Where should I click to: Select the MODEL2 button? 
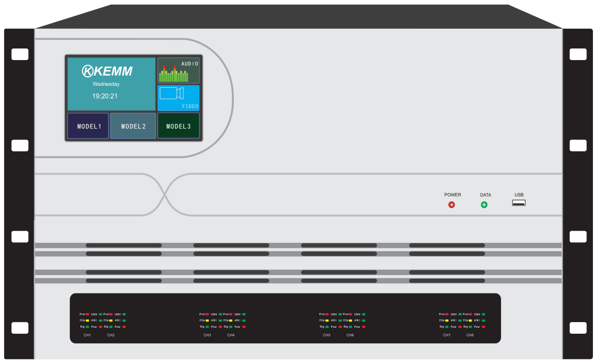(133, 126)
